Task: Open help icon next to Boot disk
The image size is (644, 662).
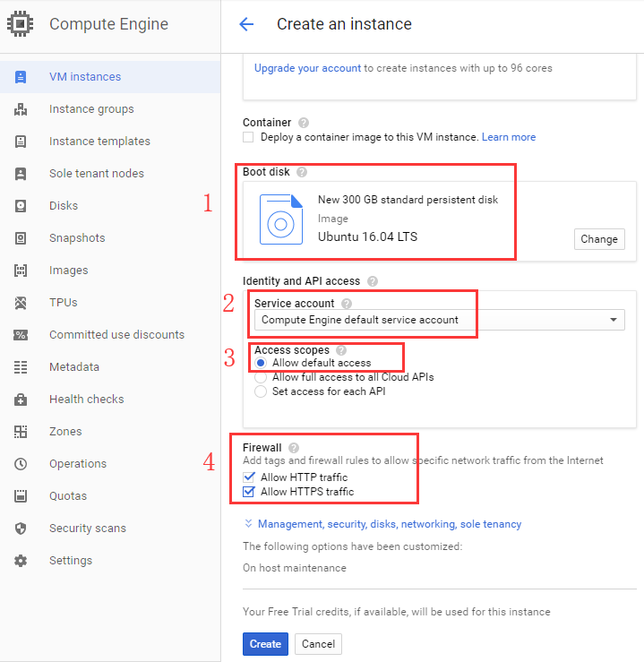Action: point(302,172)
